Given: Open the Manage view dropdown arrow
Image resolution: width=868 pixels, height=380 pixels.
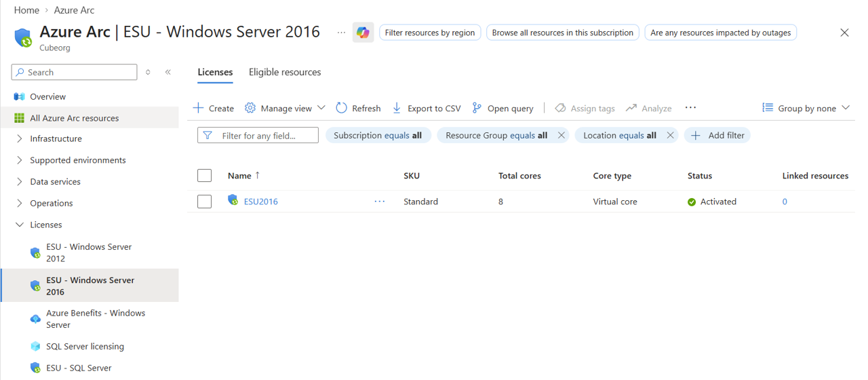Looking at the screenshot, I should click(321, 108).
